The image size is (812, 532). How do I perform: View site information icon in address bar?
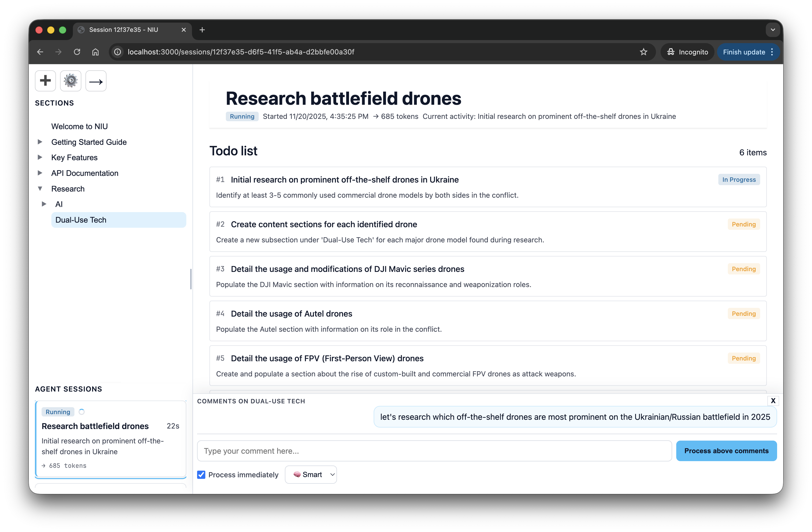117,52
